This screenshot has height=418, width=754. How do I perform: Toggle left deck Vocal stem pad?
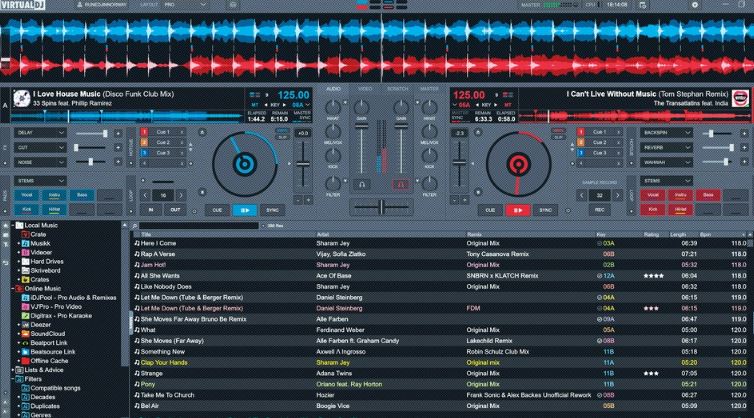pyautogui.click(x=26, y=195)
